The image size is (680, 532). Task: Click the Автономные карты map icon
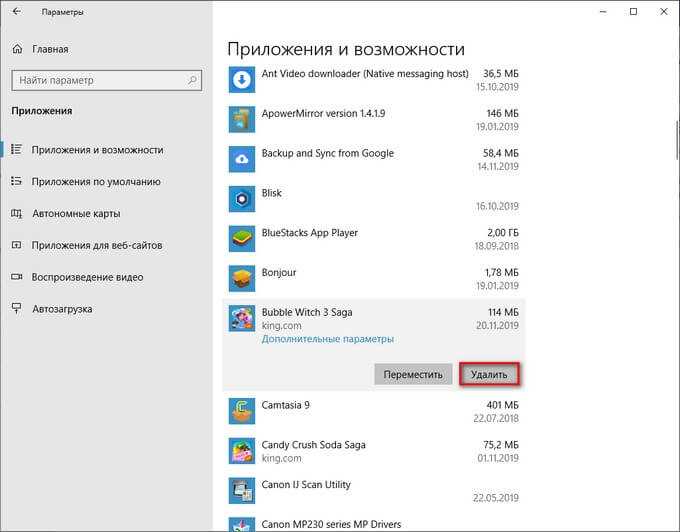click(x=16, y=213)
